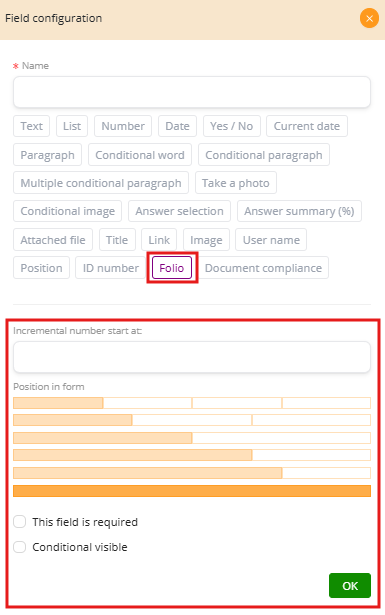This screenshot has height=615, width=385.
Task: Select the half-width position in form
Action: pyautogui.click(x=103, y=438)
